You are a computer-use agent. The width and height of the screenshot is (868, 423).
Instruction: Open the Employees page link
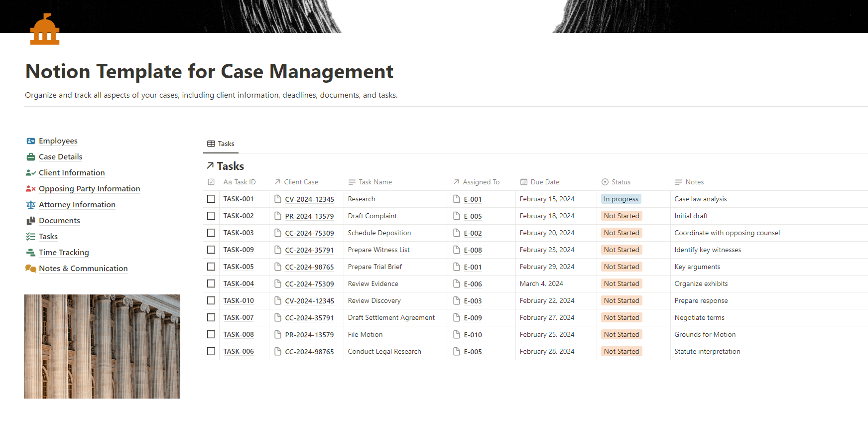click(x=58, y=141)
